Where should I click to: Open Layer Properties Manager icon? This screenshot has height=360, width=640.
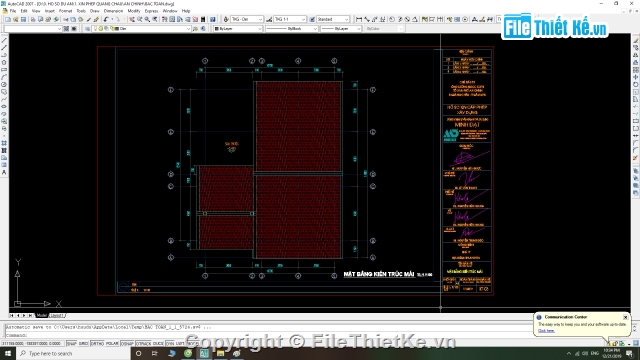[87, 29]
